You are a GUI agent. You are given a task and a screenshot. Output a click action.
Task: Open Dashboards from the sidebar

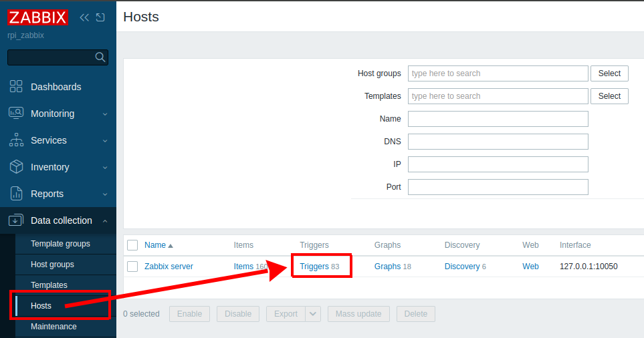tap(56, 87)
